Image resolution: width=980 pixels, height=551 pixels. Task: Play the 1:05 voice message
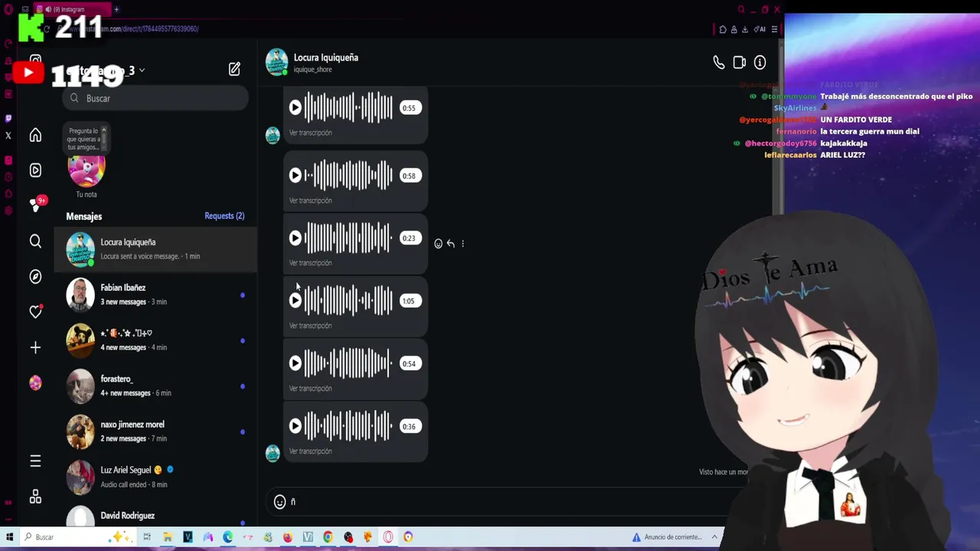coord(296,301)
